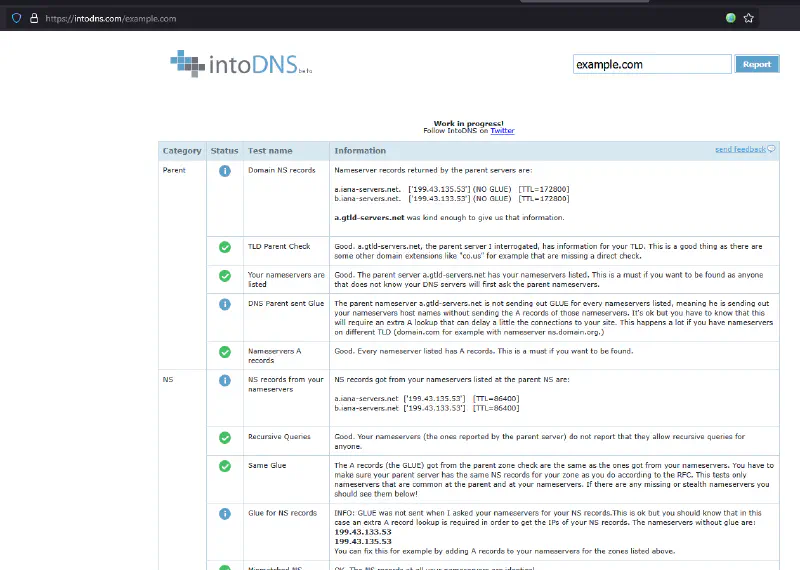Image resolution: width=800 pixels, height=570 pixels.
Task: Click green check for Same Glue
Action: pyautogui.click(x=224, y=466)
